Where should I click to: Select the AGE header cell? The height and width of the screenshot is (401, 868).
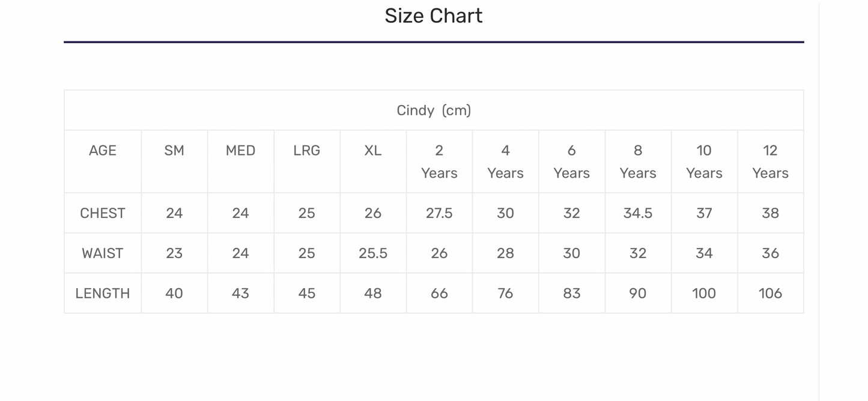[x=103, y=151]
